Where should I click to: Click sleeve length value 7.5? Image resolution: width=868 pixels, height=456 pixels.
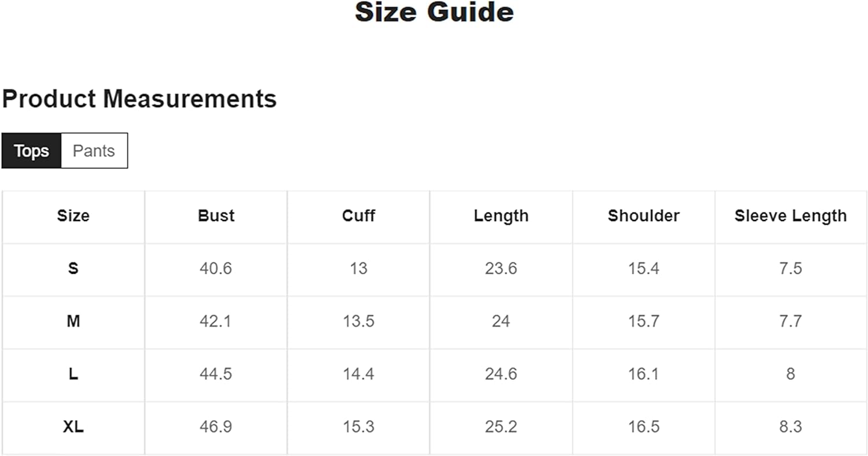(x=790, y=269)
